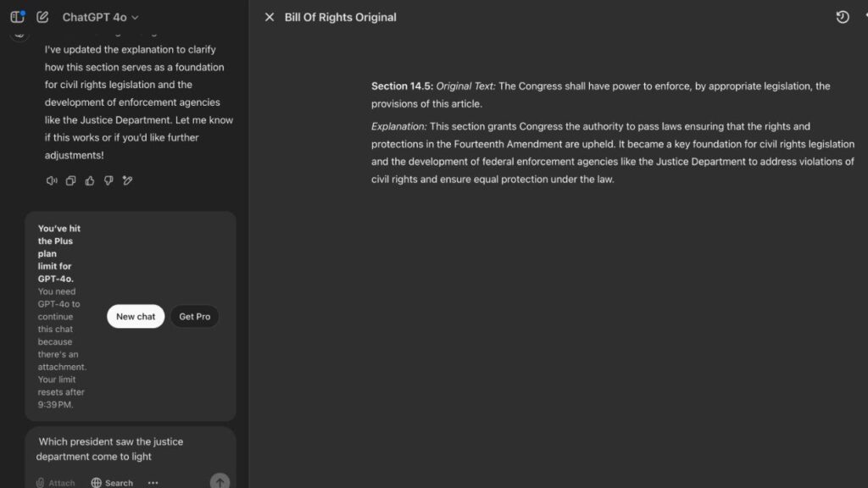Copy the assistant response
Image resolution: width=868 pixels, height=488 pixels.
coord(71,180)
